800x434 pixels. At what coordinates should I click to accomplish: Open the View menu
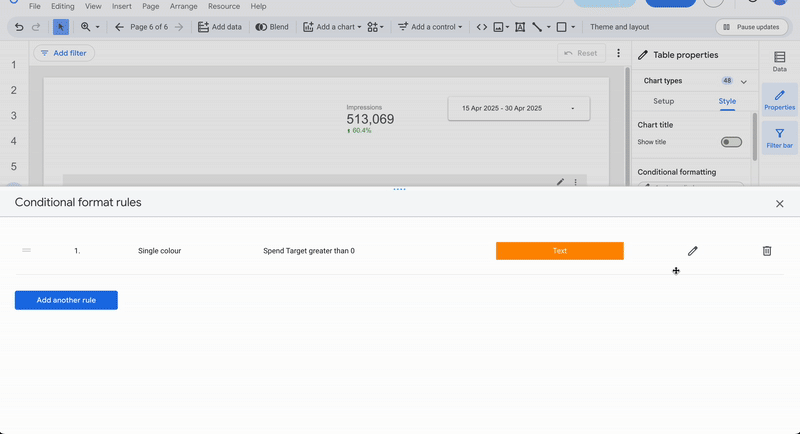pos(93,6)
